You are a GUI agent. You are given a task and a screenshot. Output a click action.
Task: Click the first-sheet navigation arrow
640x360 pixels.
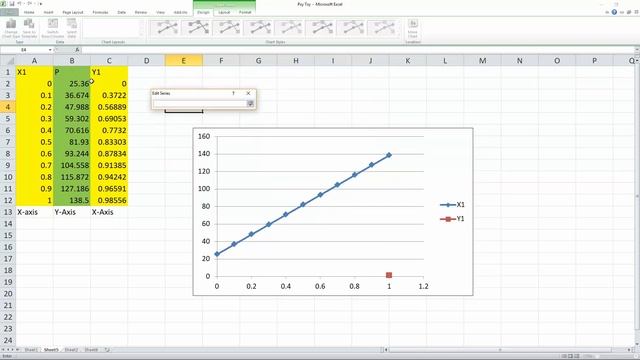(x=3, y=350)
